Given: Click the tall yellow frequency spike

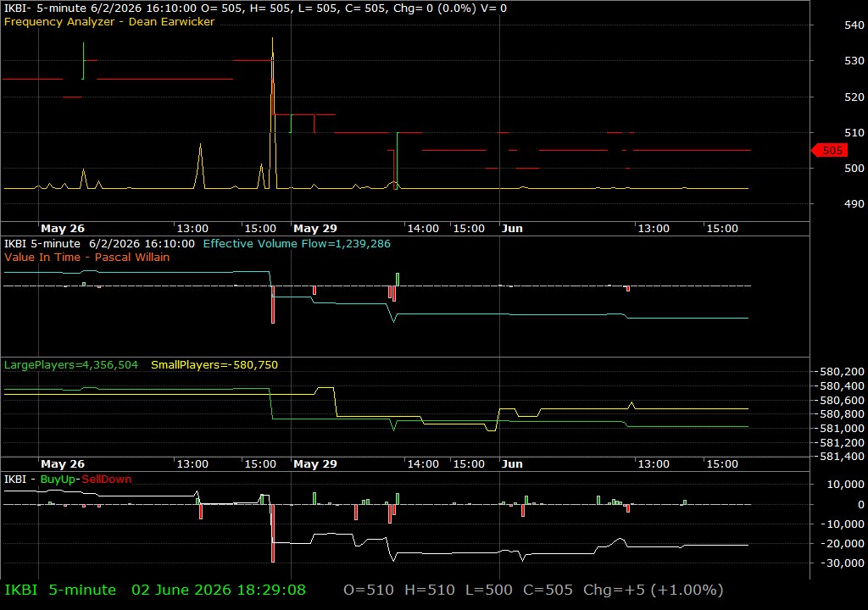Looking at the screenshot, I should pos(272,114).
